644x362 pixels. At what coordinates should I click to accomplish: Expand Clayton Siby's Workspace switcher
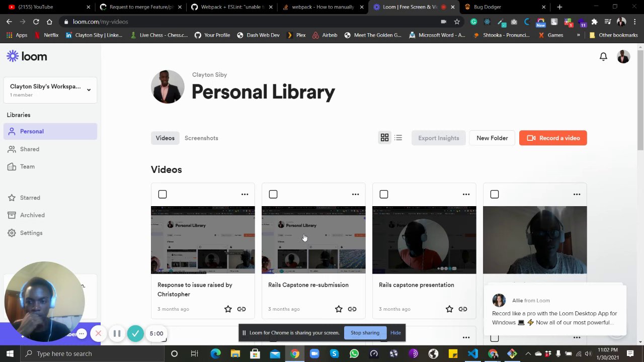coord(50,90)
